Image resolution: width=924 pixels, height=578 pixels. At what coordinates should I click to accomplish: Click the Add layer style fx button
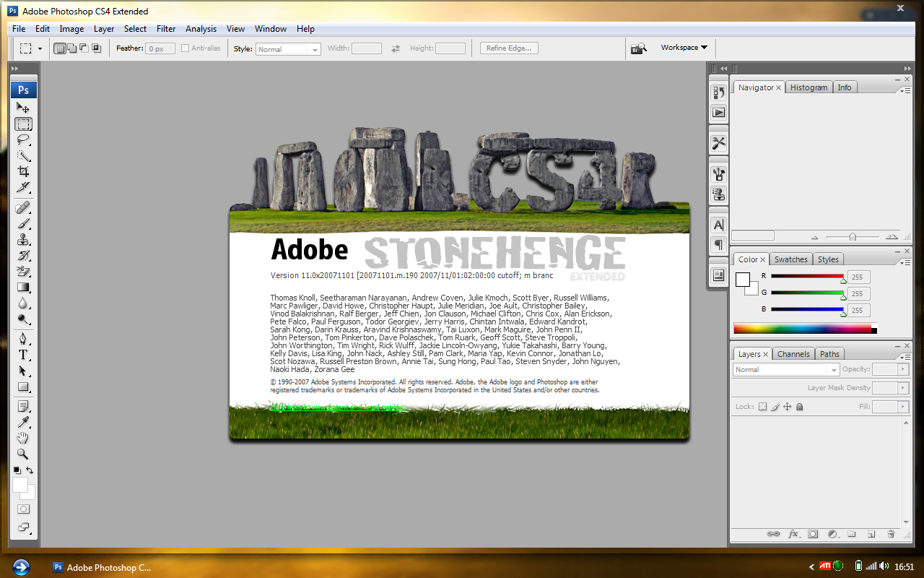793,534
